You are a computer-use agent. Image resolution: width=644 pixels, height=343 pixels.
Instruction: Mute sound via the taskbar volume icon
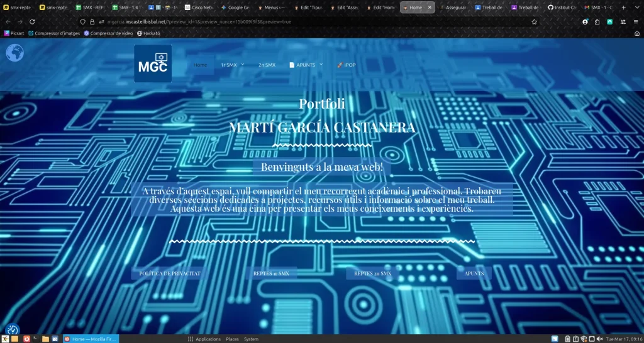(599, 339)
